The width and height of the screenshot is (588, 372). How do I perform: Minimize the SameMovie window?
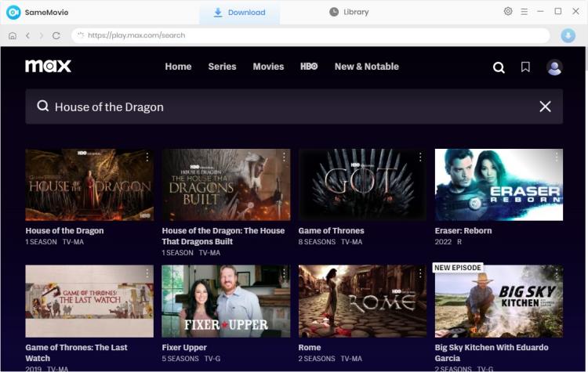(x=540, y=12)
